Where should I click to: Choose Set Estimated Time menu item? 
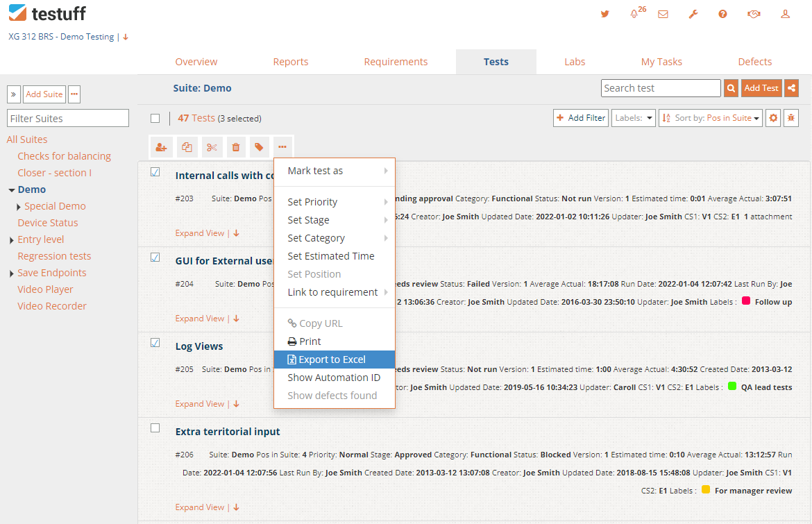(335, 256)
